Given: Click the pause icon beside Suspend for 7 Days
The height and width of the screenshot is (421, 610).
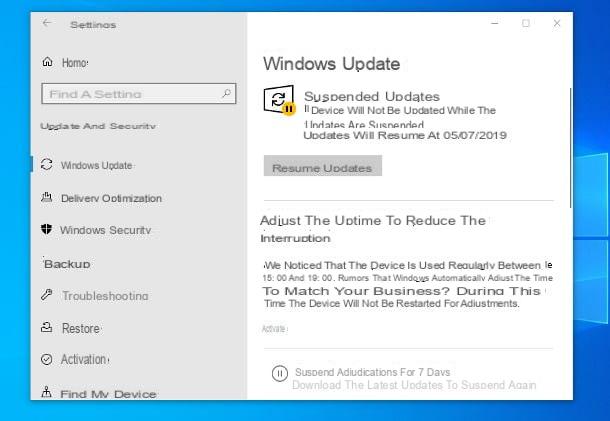Looking at the screenshot, I should pos(280,374).
